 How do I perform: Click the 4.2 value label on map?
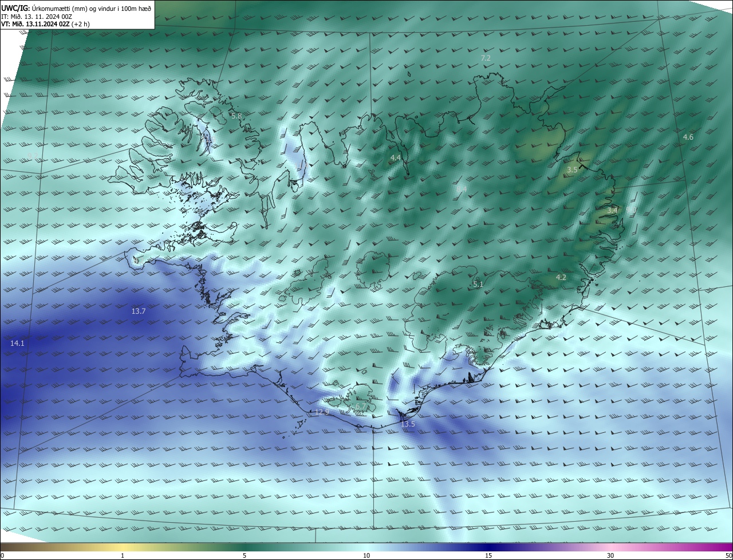click(x=561, y=278)
